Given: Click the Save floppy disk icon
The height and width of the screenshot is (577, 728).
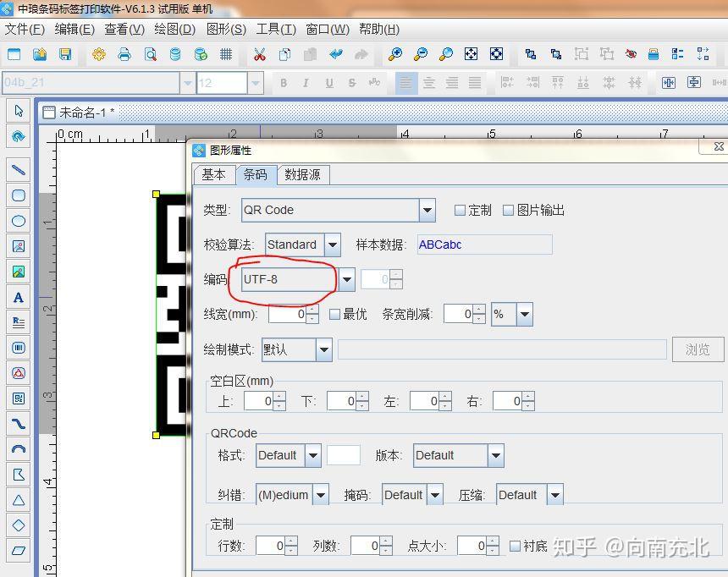Looking at the screenshot, I should coord(65,54).
